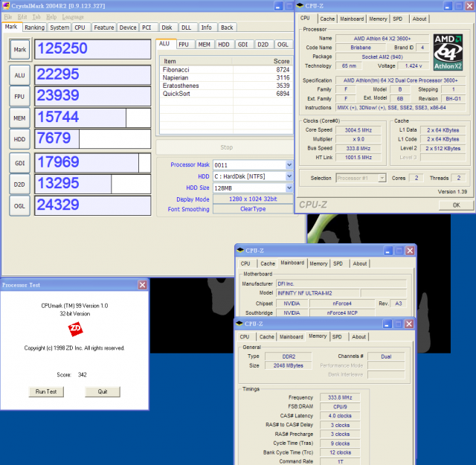Viewport: 476px width, 465px height.
Task: Open the File menu in CrystalMark
Action: (8, 17)
